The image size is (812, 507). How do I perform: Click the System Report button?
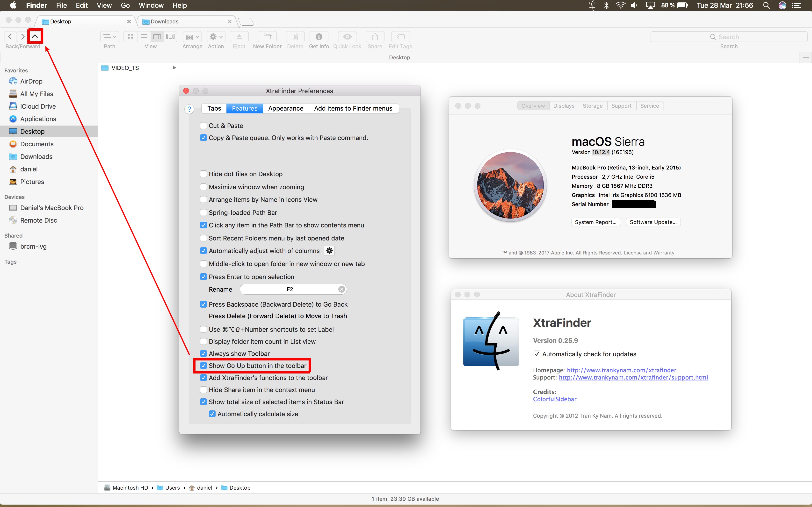pos(596,222)
